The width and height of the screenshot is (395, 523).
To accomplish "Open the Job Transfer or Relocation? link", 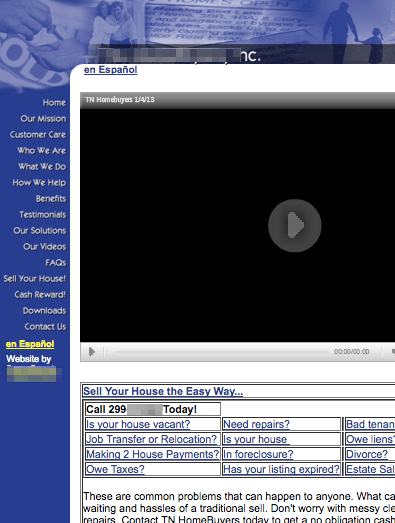I will pyautogui.click(x=151, y=439).
